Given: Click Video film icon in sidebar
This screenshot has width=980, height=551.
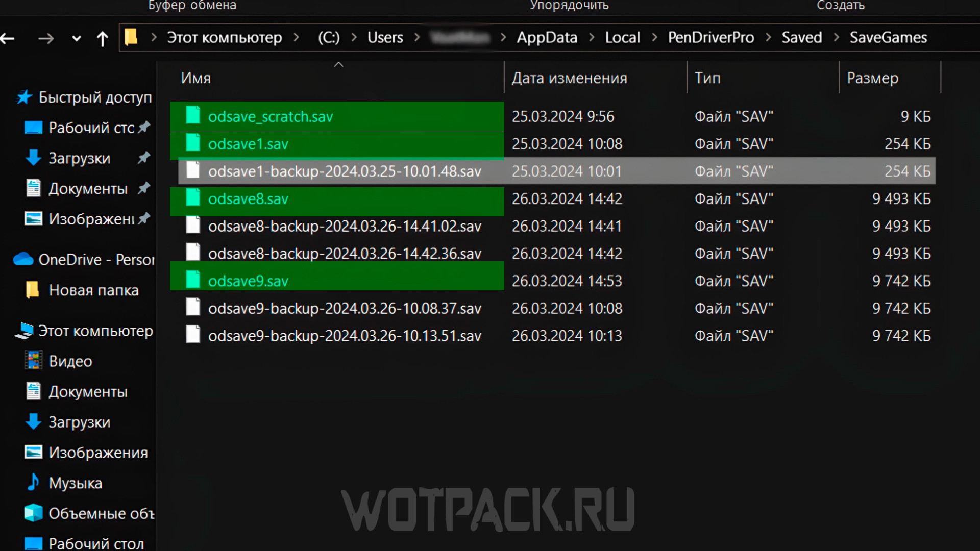Looking at the screenshot, I should tap(34, 361).
